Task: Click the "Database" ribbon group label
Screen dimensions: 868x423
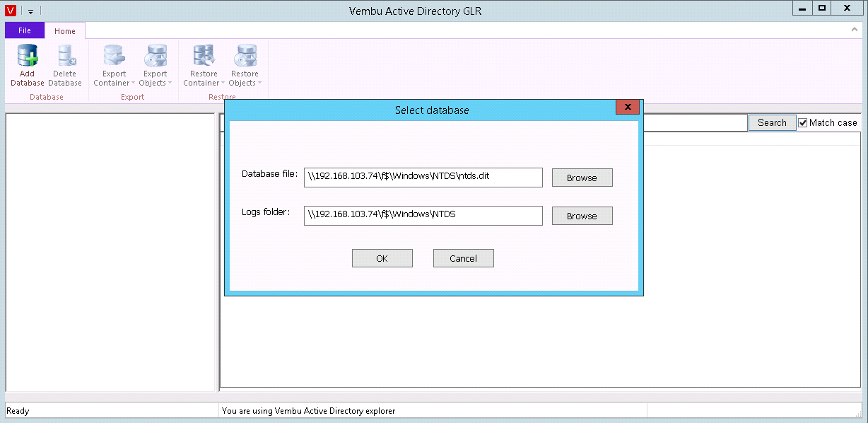Action: coord(47,97)
